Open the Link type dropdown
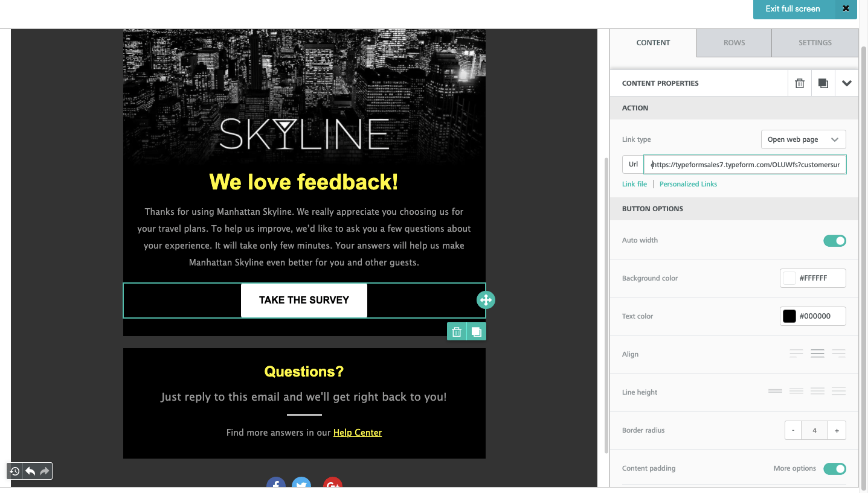 tap(803, 139)
